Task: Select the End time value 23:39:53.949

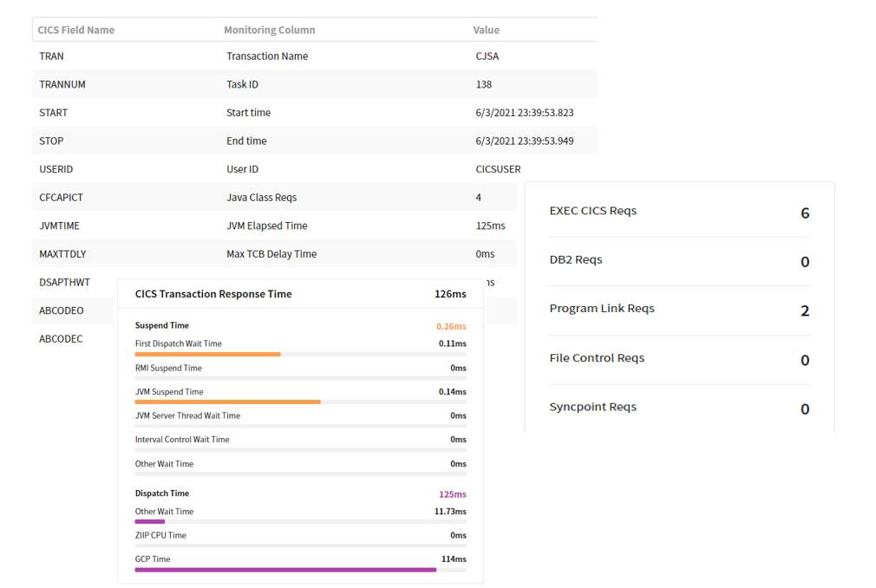Action: click(524, 141)
